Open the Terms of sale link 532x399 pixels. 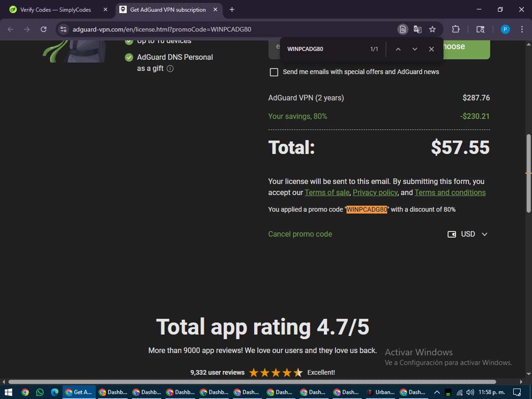pos(327,193)
